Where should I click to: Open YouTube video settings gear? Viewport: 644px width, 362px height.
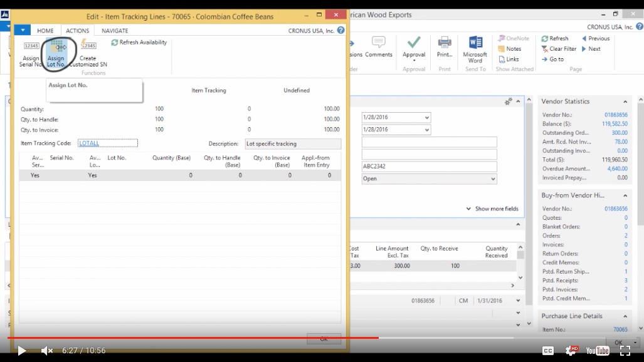(571, 350)
